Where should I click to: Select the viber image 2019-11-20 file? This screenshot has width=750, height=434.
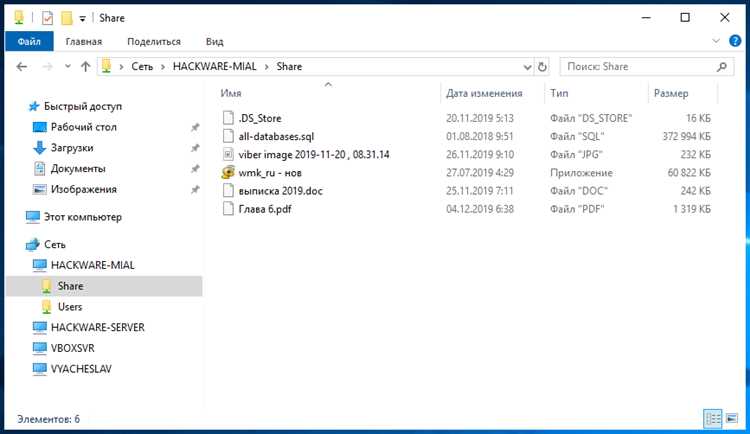(x=314, y=155)
